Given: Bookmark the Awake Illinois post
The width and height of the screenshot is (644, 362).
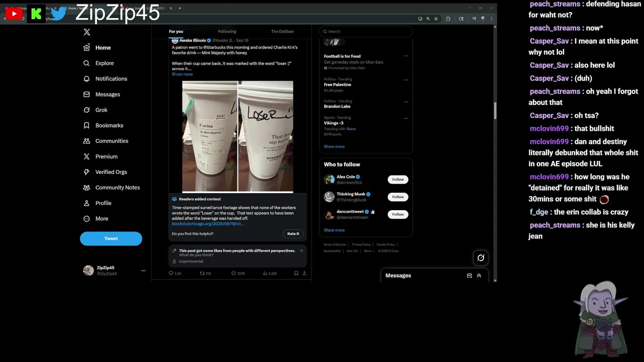Looking at the screenshot, I should pos(296,274).
